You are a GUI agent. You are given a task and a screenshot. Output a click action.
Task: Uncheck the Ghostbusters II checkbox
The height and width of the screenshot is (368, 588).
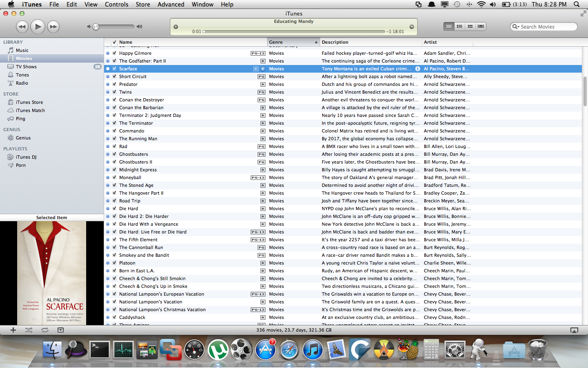(x=114, y=162)
